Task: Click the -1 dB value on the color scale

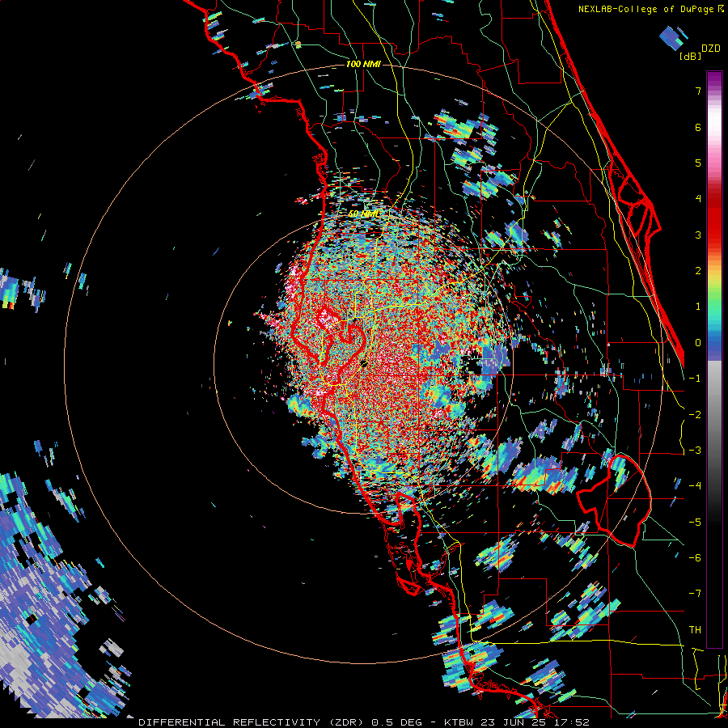Action: pyautogui.click(x=696, y=379)
